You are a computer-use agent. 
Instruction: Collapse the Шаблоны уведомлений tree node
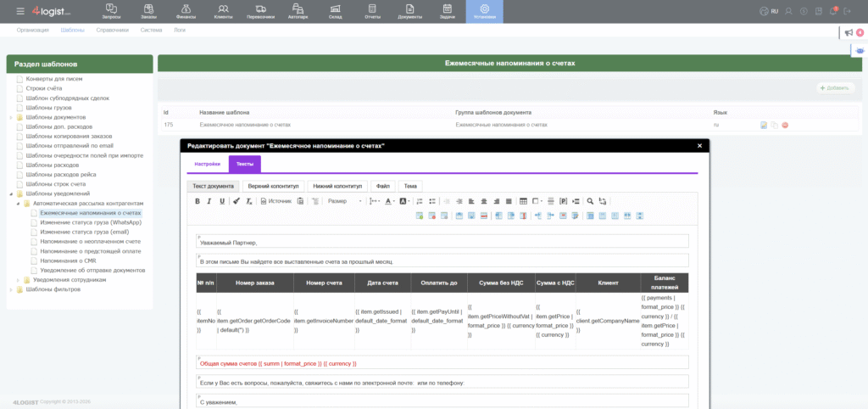pyautogui.click(x=11, y=193)
